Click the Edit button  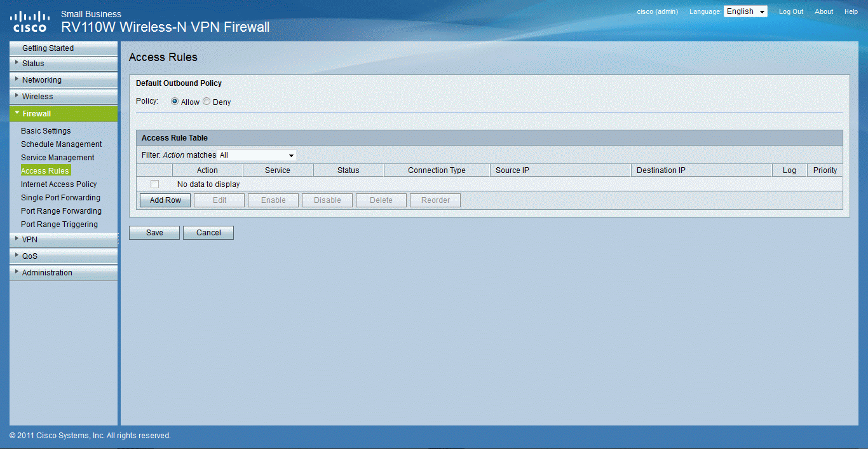coord(219,200)
